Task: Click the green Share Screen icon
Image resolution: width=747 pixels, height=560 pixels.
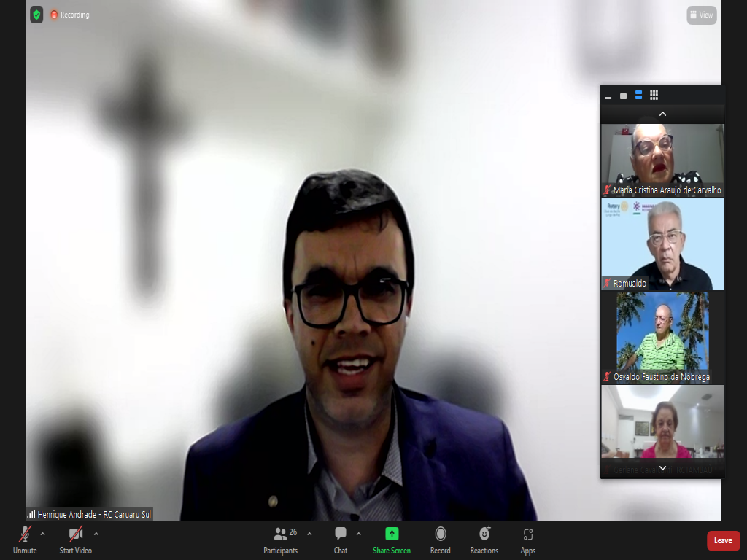Action: [x=392, y=534]
